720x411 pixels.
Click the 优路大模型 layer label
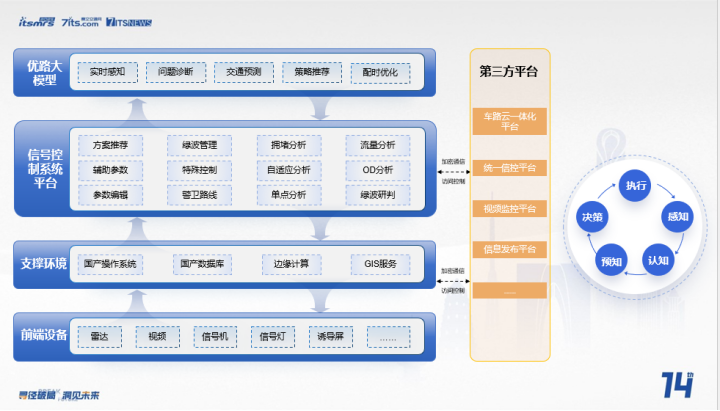(x=44, y=73)
